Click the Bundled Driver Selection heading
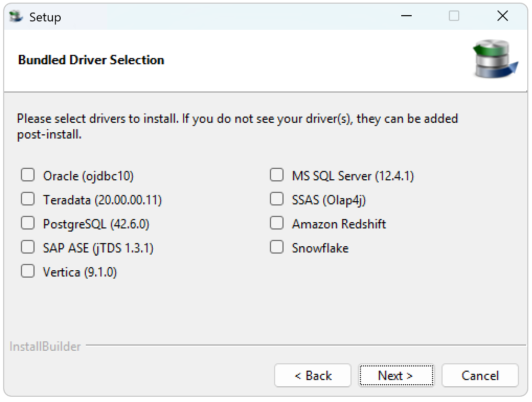The width and height of the screenshot is (532, 402). pyautogui.click(x=91, y=60)
